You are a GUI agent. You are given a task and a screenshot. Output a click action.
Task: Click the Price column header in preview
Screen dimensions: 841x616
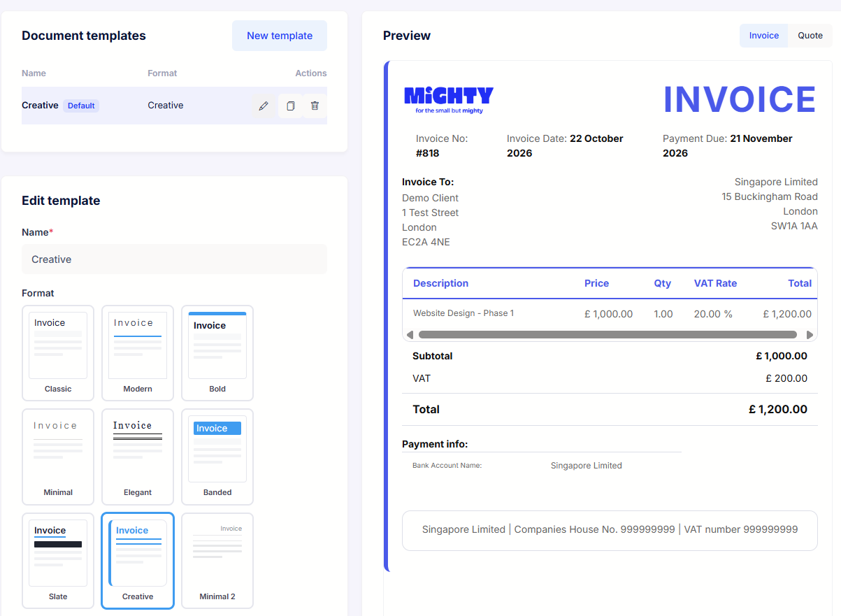coord(596,283)
